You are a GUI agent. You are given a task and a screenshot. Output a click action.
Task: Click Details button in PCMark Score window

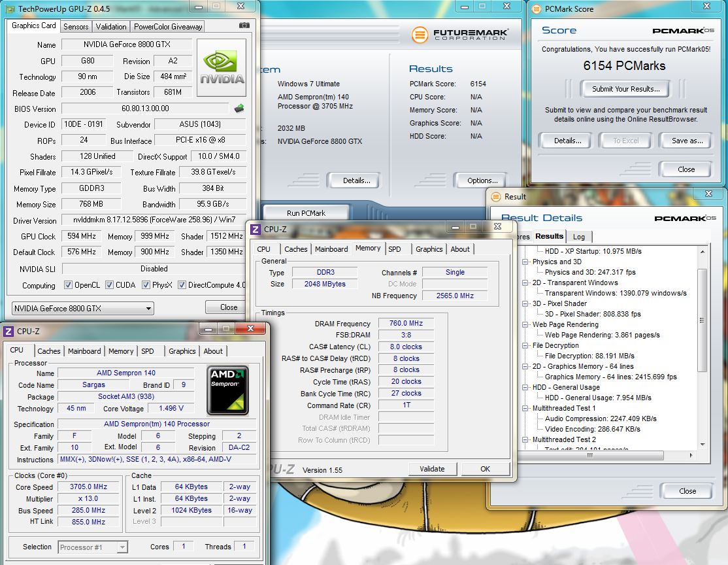point(567,141)
